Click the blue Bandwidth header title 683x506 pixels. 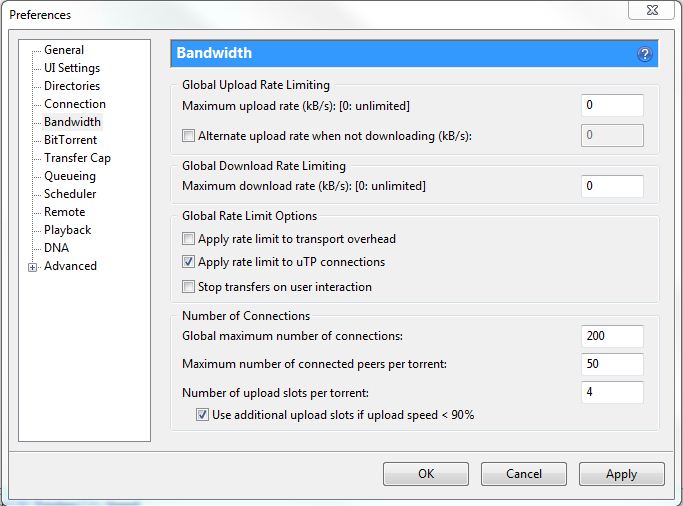pos(214,53)
